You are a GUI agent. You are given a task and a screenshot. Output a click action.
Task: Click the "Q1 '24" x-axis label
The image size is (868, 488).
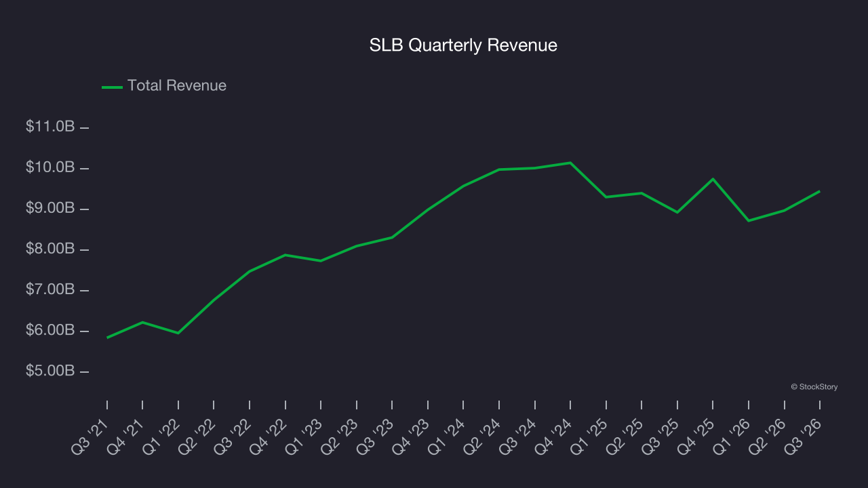(447, 436)
